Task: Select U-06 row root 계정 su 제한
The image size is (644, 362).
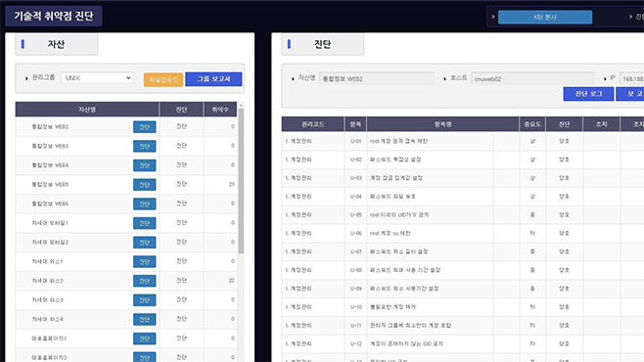Action: tap(463, 233)
